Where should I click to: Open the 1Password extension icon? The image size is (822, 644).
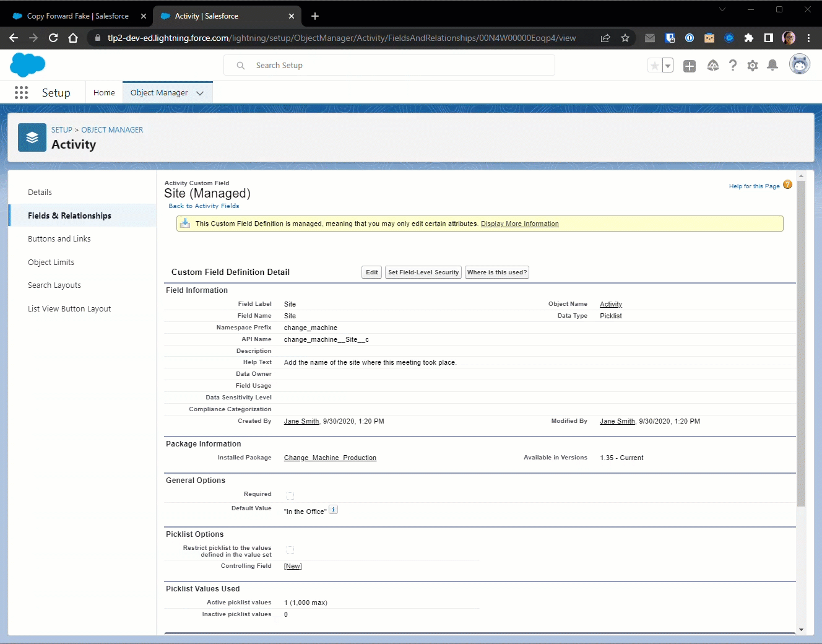click(690, 38)
